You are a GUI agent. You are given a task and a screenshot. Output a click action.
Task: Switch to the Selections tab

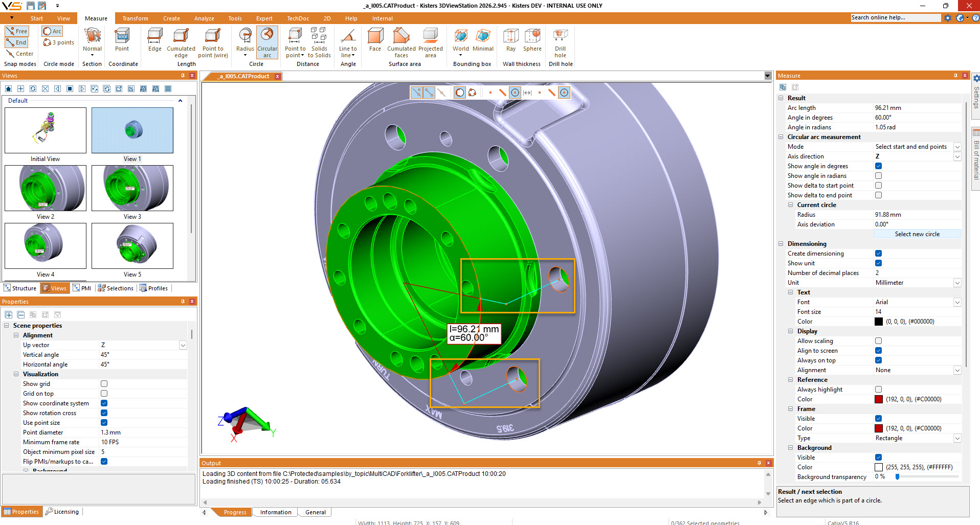click(116, 288)
